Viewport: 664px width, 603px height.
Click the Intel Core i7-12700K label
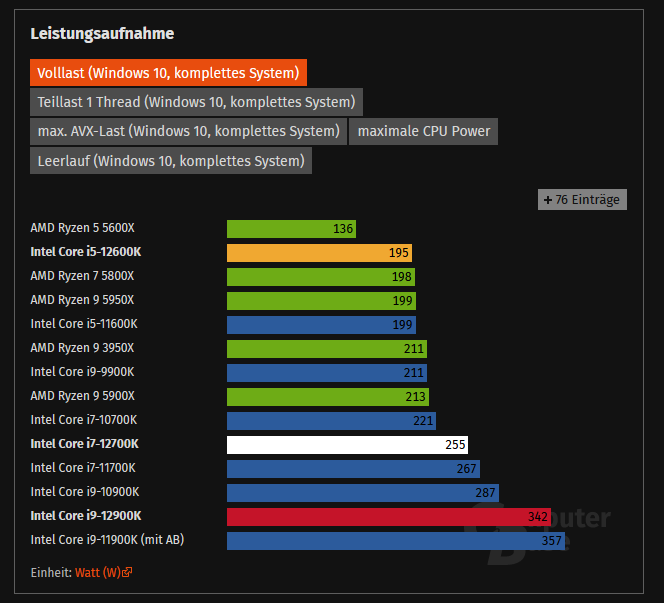[x=85, y=444]
